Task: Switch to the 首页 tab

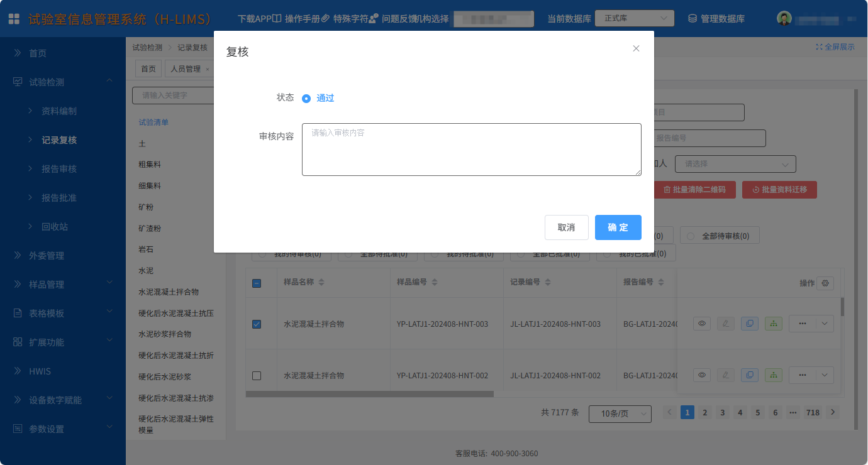Action: click(x=148, y=69)
